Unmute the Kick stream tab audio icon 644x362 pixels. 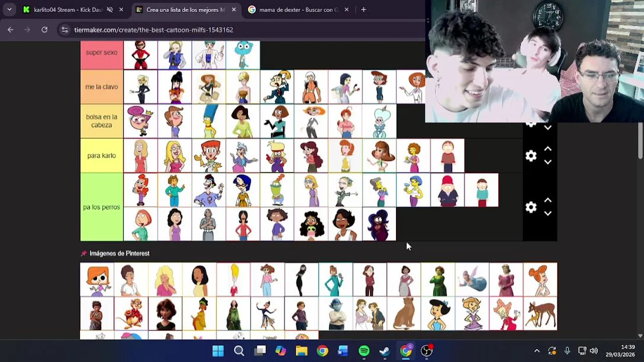pyautogui.click(x=110, y=10)
